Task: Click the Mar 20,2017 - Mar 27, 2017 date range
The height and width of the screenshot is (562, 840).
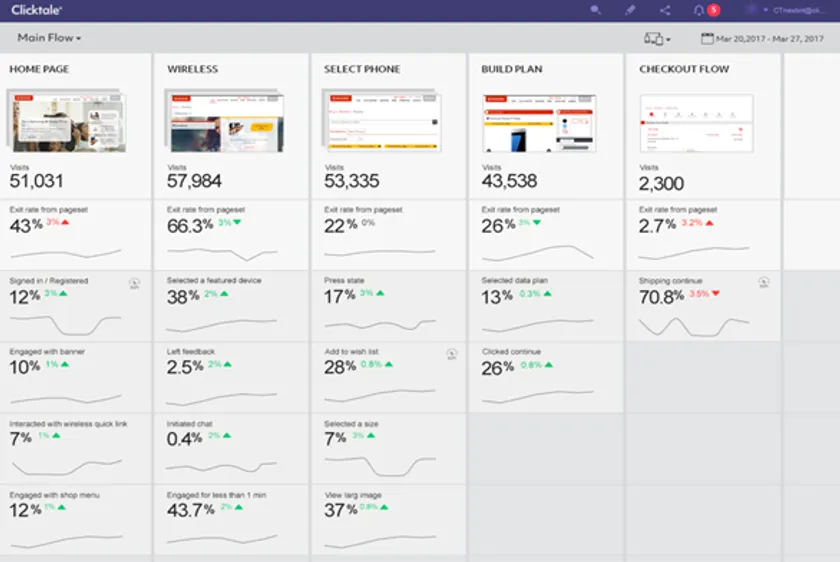Action: (770, 39)
